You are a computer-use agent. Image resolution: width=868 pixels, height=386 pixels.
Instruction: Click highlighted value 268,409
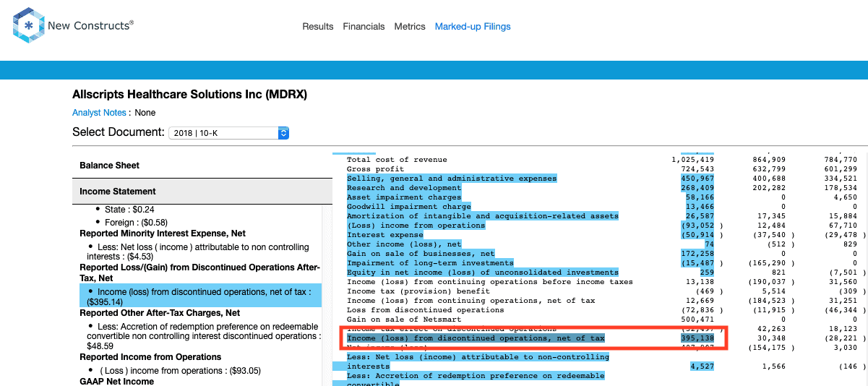pos(697,188)
